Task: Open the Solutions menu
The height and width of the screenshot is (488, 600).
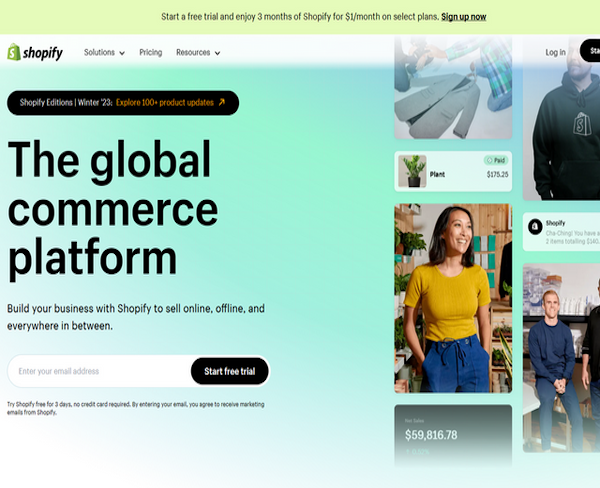Action: pos(104,52)
